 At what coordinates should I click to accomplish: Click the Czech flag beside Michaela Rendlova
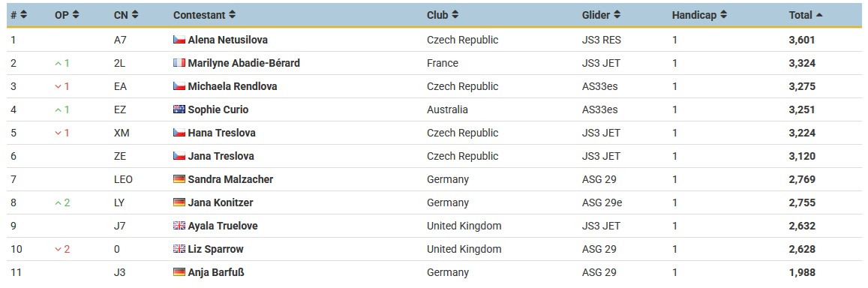click(x=179, y=86)
